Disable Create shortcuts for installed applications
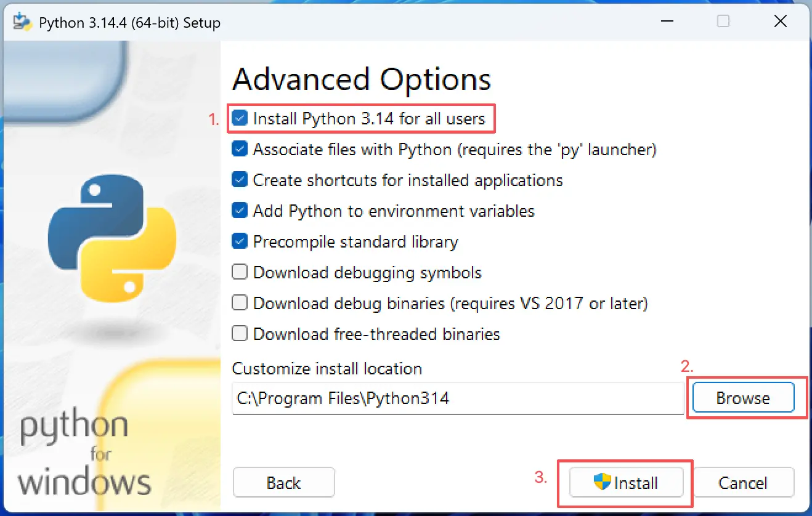This screenshot has width=812, height=516. point(240,180)
